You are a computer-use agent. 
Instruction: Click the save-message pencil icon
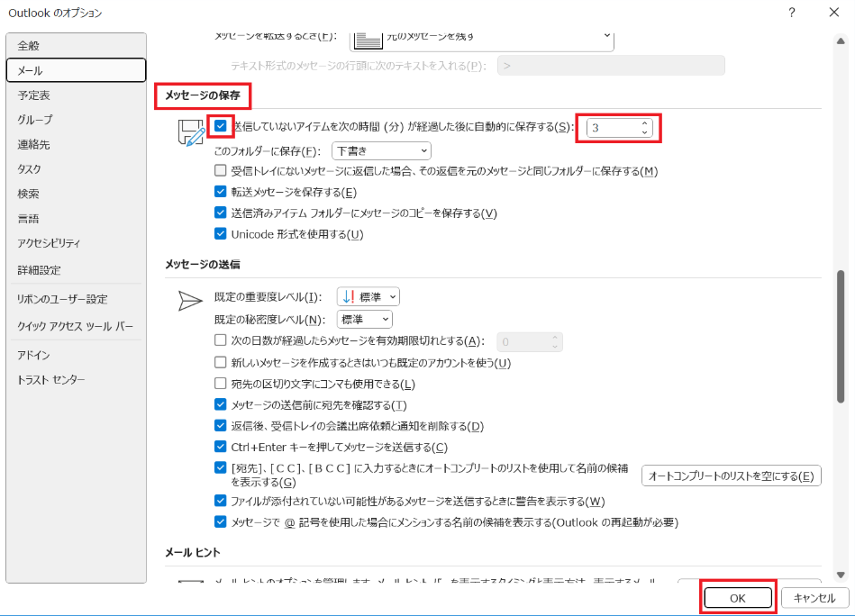click(191, 132)
